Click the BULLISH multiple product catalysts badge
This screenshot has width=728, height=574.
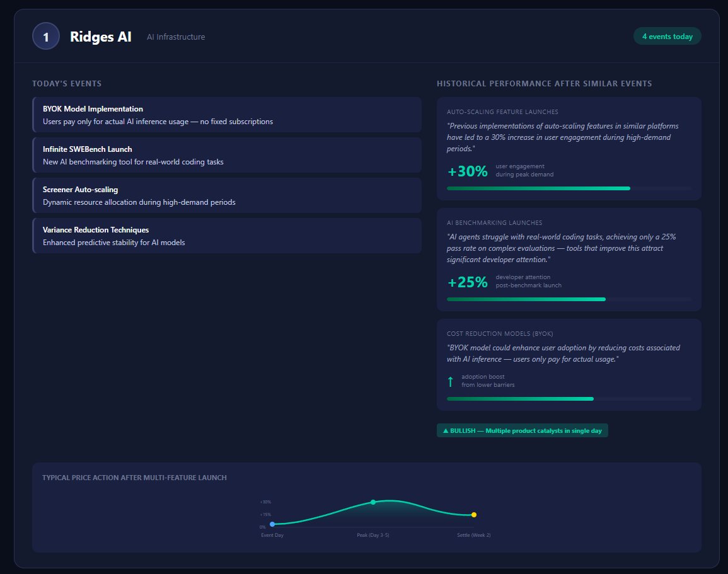[x=523, y=430]
